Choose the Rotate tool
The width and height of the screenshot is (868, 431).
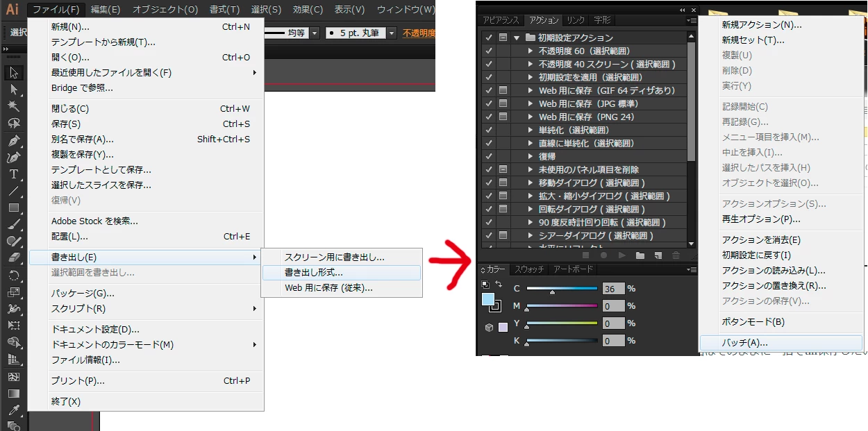point(13,276)
